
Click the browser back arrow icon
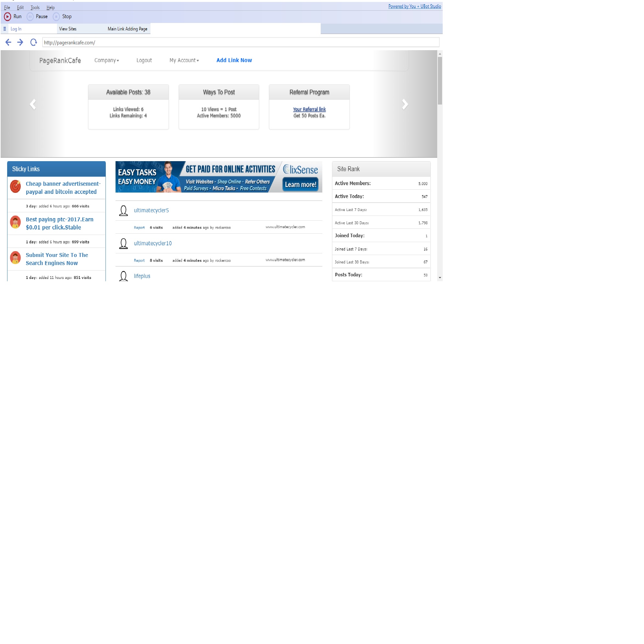click(8, 42)
